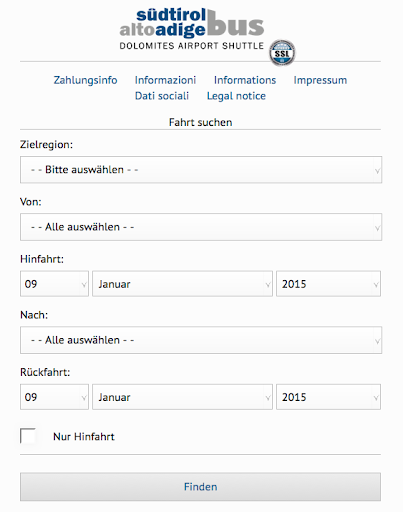Click the Finden search button
403x512 pixels.
click(200, 487)
